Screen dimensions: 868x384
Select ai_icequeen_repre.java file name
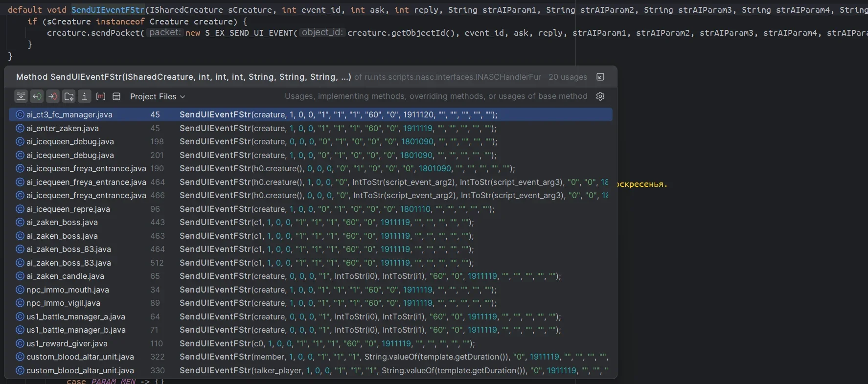click(x=68, y=209)
